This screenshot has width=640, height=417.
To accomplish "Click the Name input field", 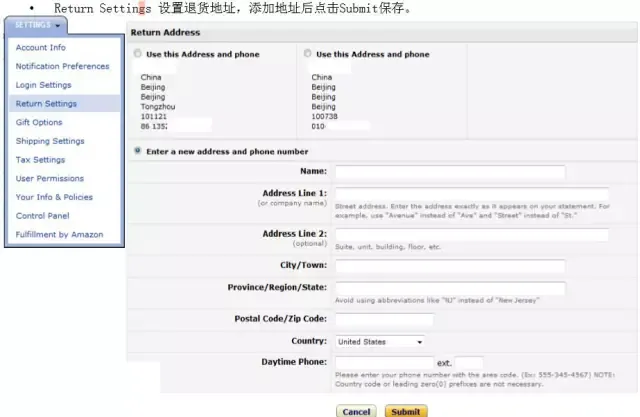I will pos(449,172).
